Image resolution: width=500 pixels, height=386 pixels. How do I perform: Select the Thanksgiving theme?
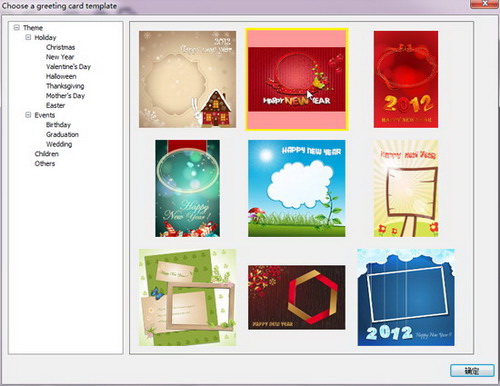pos(65,86)
